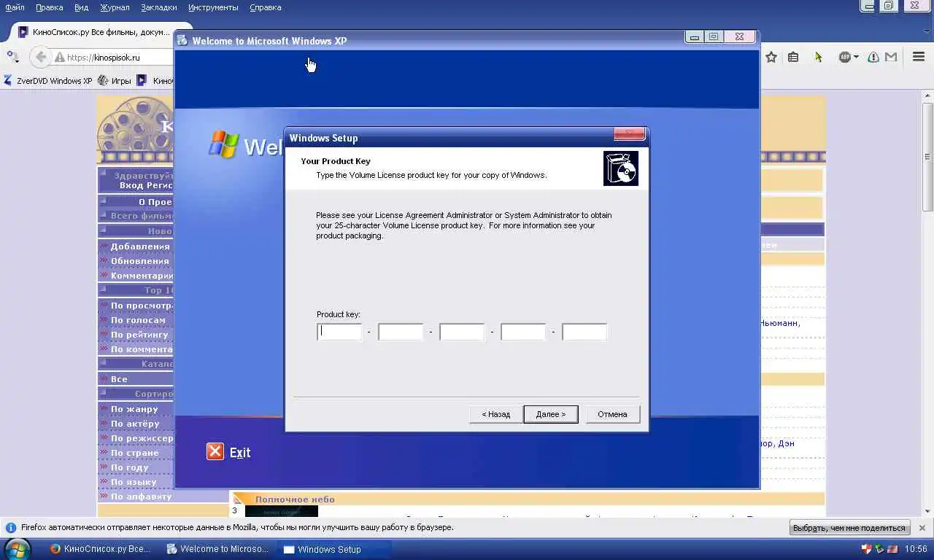
Task: Open the По году sort link
Action: click(x=130, y=467)
